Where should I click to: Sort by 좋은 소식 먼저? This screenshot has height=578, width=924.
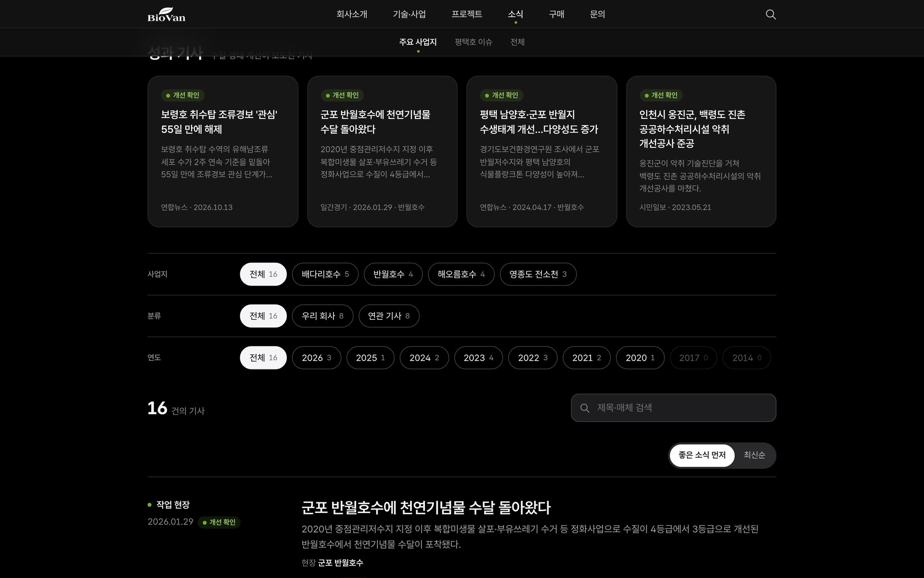pos(702,455)
